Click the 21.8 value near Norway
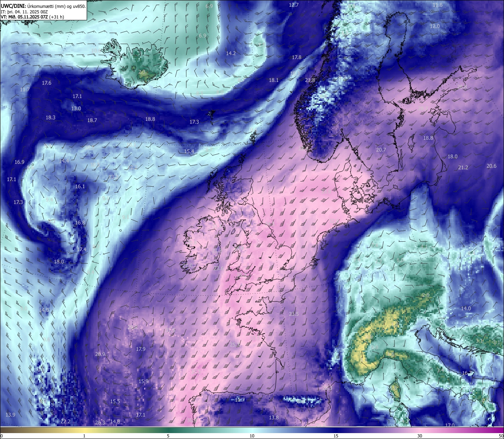The image size is (504, 439). 310,80
